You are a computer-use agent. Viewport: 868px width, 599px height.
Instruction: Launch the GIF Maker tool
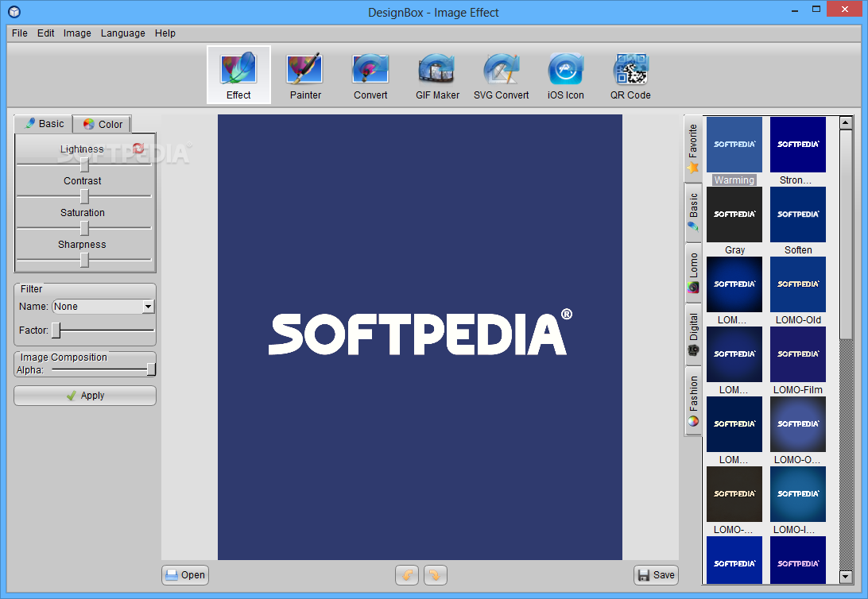pos(437,75)
